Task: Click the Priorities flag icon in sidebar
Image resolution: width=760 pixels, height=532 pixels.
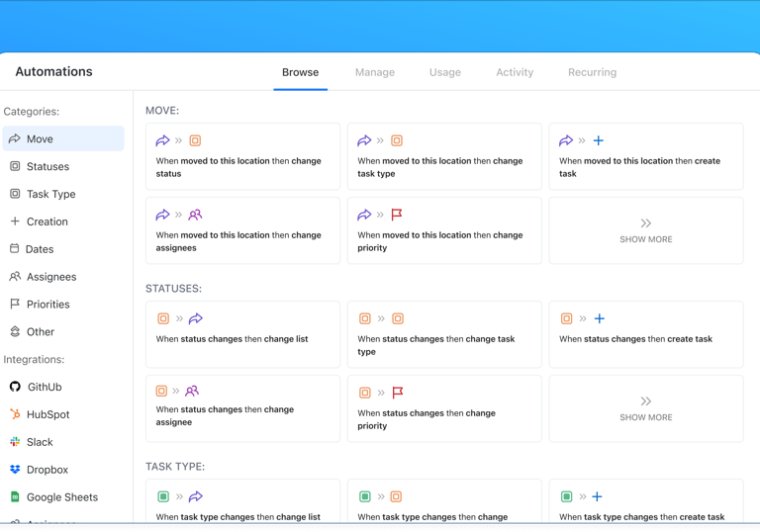Action: pyautogui.click(x=15, y=304)
